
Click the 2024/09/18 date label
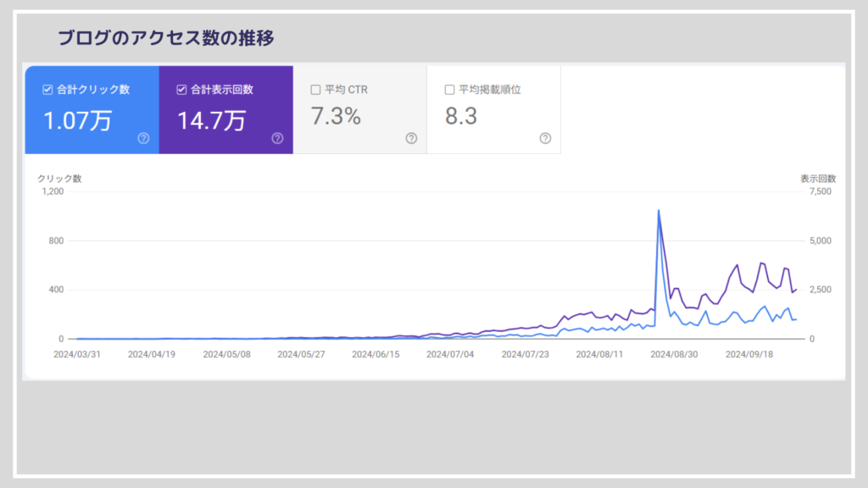tap(749, 355)
